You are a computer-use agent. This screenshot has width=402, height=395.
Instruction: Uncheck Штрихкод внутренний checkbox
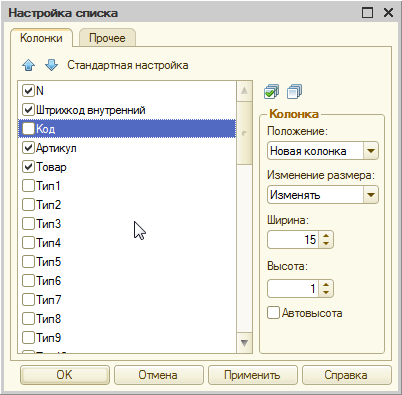pyautogui.click(x=28, y=110)
